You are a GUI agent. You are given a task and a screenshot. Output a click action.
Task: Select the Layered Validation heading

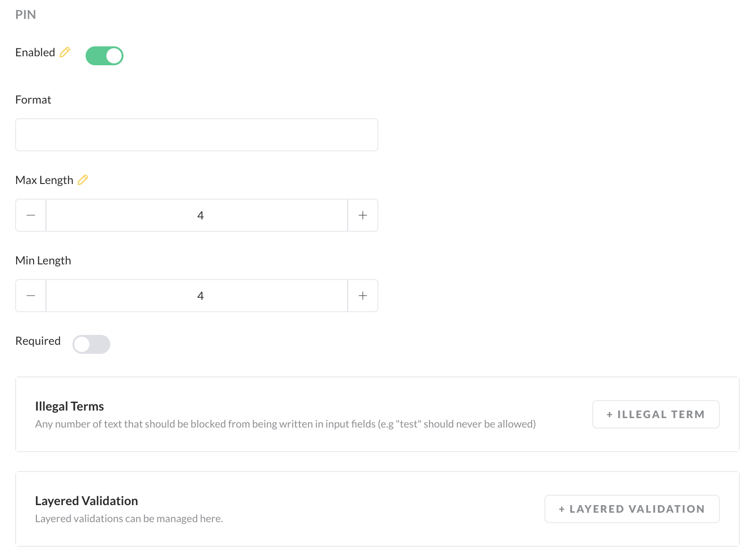coord(87,501)
